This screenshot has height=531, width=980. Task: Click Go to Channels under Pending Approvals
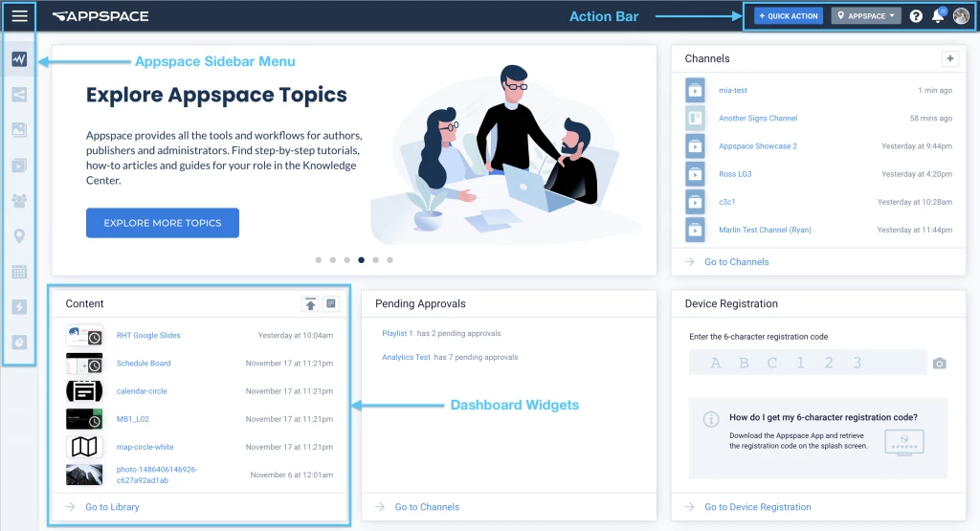click(x=427, y=507)
